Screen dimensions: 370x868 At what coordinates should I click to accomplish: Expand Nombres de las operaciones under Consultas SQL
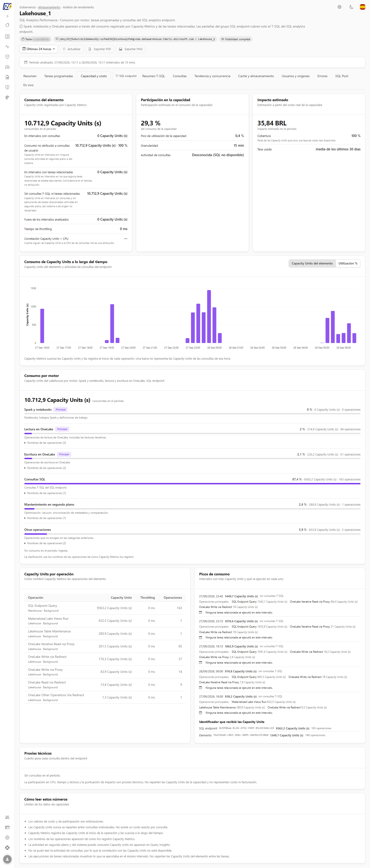pos(45,493)
